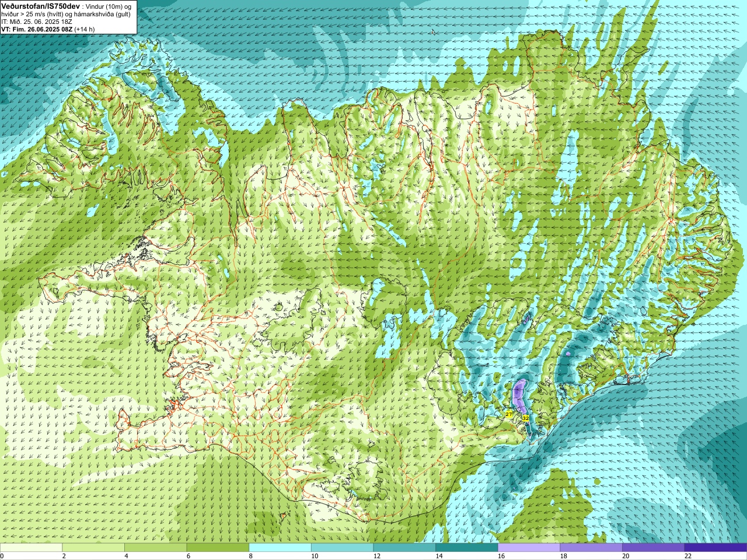Choose the 12–14 m/s teal legend swatch
747x560 pixels.
point(404,548)
